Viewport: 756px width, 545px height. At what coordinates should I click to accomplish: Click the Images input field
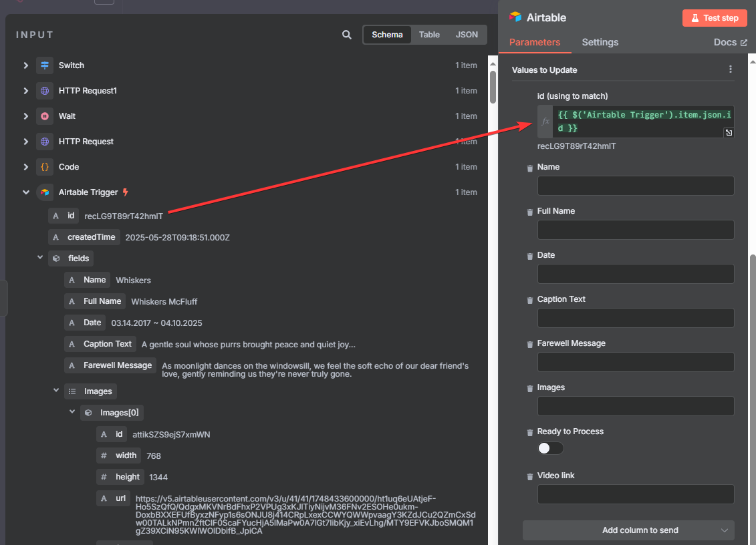pos(636,406)
